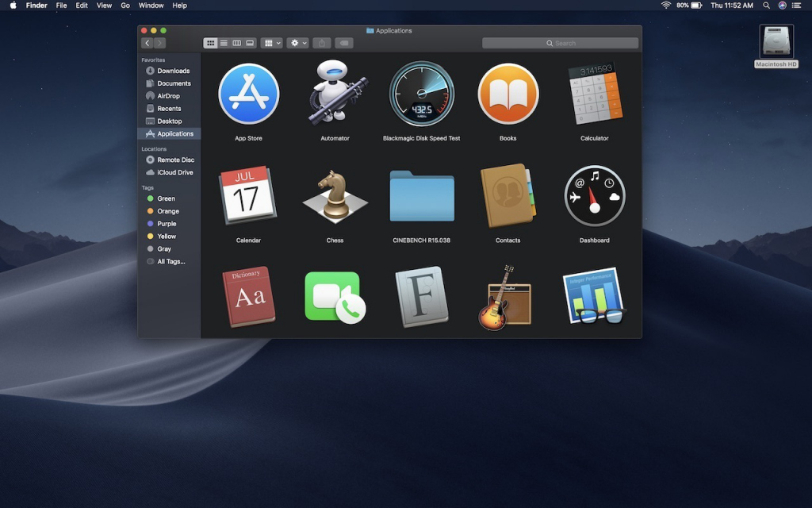Click the FaceTime app icon
The width and height of the screenshot is (812, 508).
click(335, 297)
